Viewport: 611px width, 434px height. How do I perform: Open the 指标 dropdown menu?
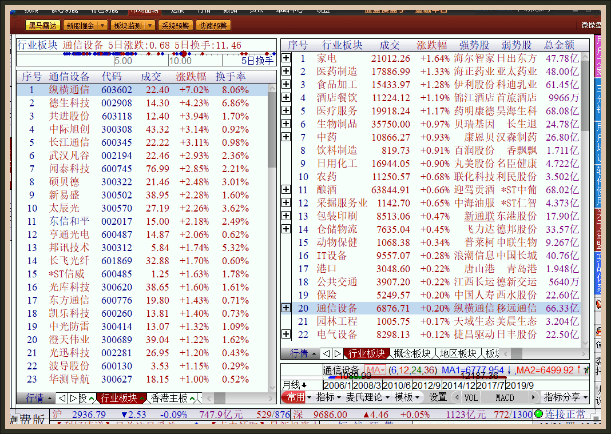(328, 397)
